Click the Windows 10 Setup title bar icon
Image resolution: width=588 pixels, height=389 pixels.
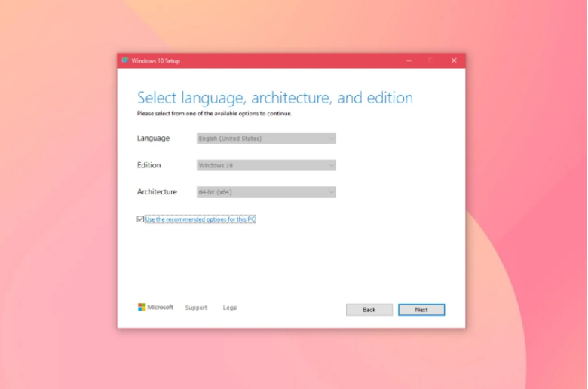(125, 60)
